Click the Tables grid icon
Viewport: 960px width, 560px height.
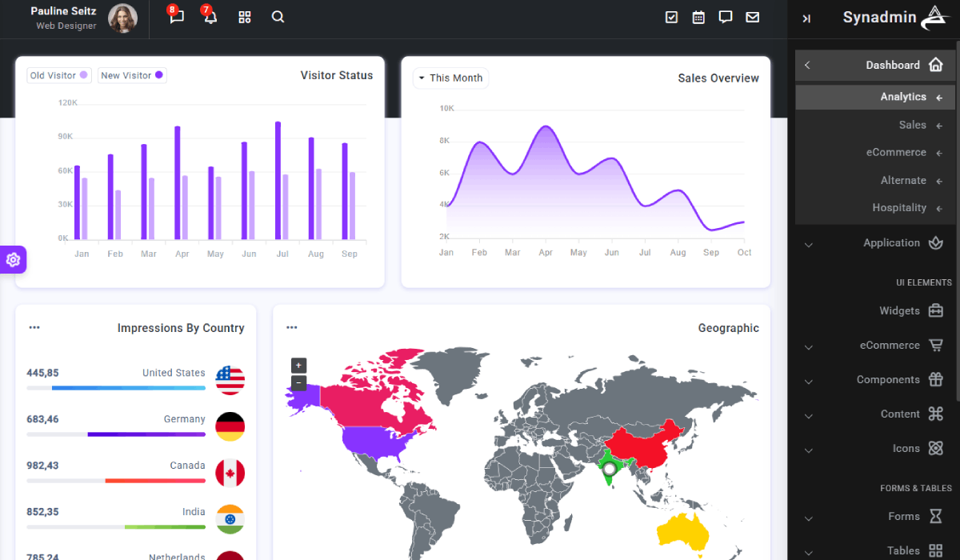pos(936,551)
